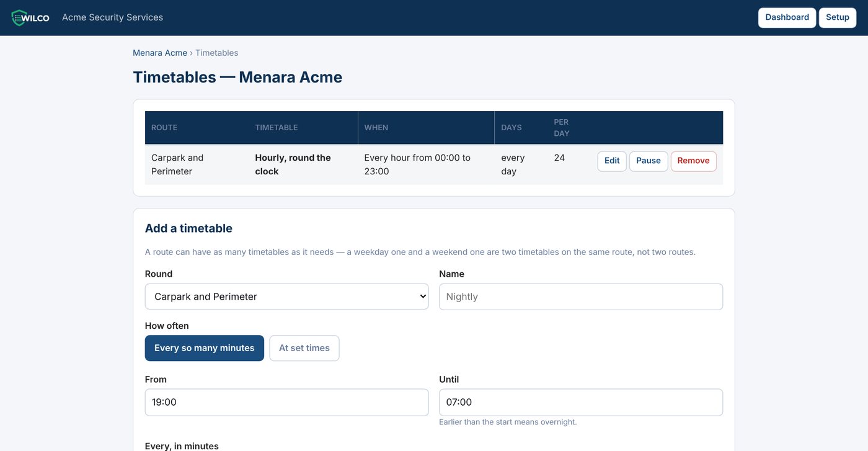This screenshot has height=451, width=868.
Task: Click the 'Every hour from 00:00 to 23:00' cell
Action: coord(426,164)
